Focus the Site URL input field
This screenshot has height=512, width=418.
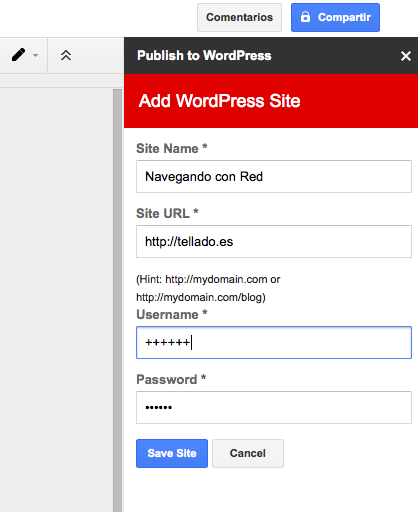[274, 241]
